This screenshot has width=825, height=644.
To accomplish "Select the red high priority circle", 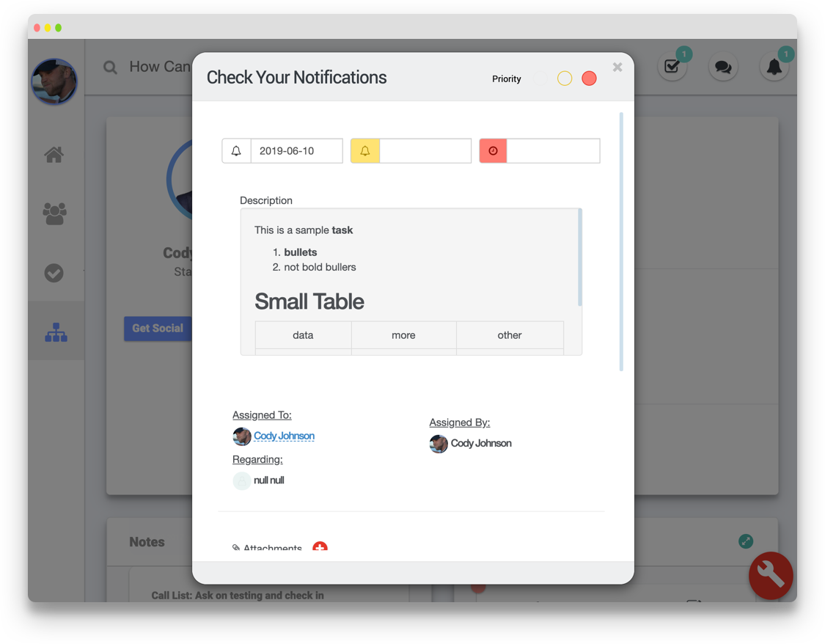I will pos(589,78).
